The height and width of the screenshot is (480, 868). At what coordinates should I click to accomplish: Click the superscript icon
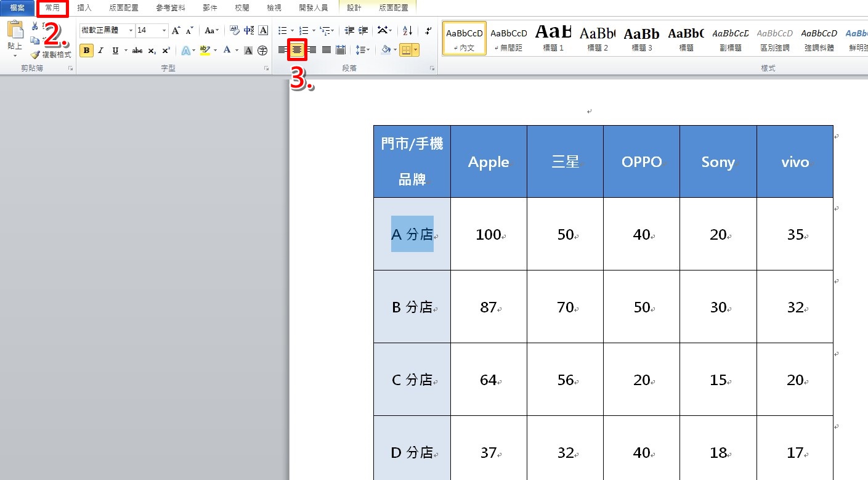click(x=166, y=50)
